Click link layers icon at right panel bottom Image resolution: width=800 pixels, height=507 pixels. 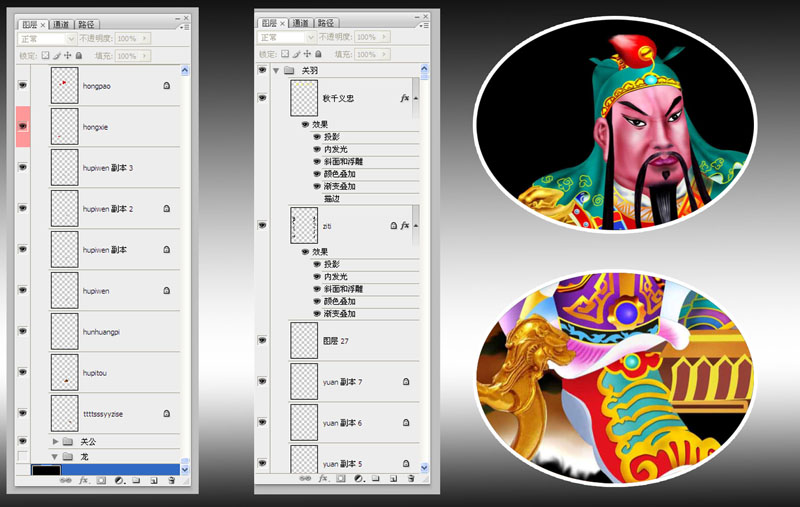tap(305, 478)
